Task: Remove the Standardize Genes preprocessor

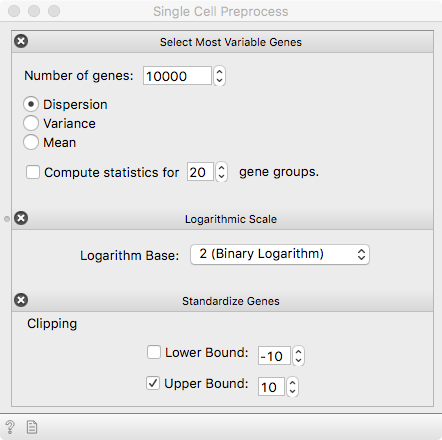Action: pos(21,300)
